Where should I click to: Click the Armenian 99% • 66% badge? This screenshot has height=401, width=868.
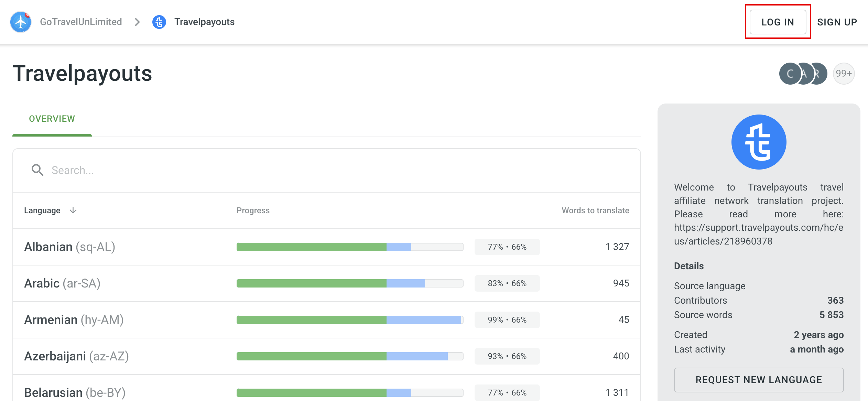[x=507, y=319]
